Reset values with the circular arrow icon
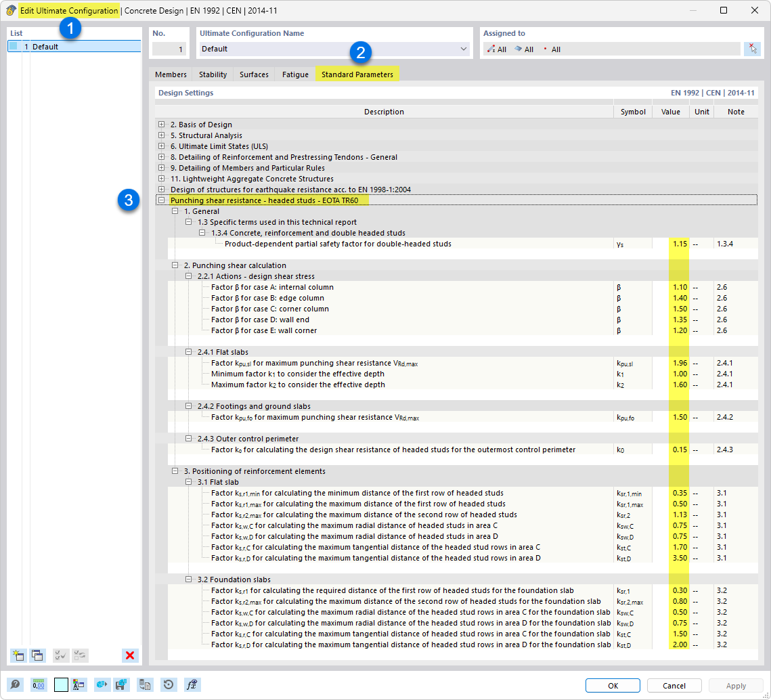The image size is (771, 700). 168,684
